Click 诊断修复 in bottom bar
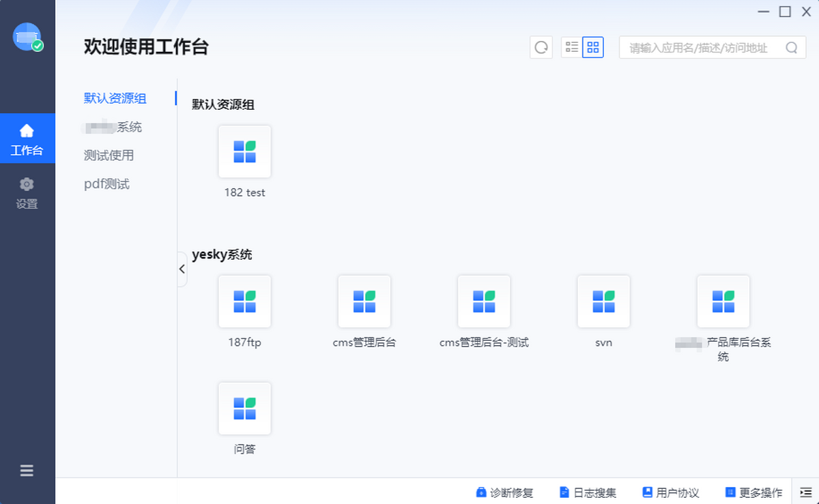The image size is (819, 504). pyautogui.click(x=504, y=492)
